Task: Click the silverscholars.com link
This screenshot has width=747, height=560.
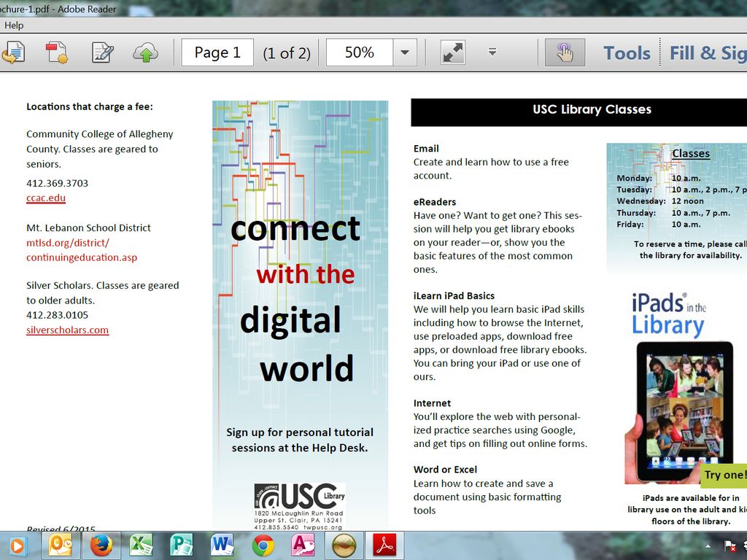Action: [x=67, y=330]
